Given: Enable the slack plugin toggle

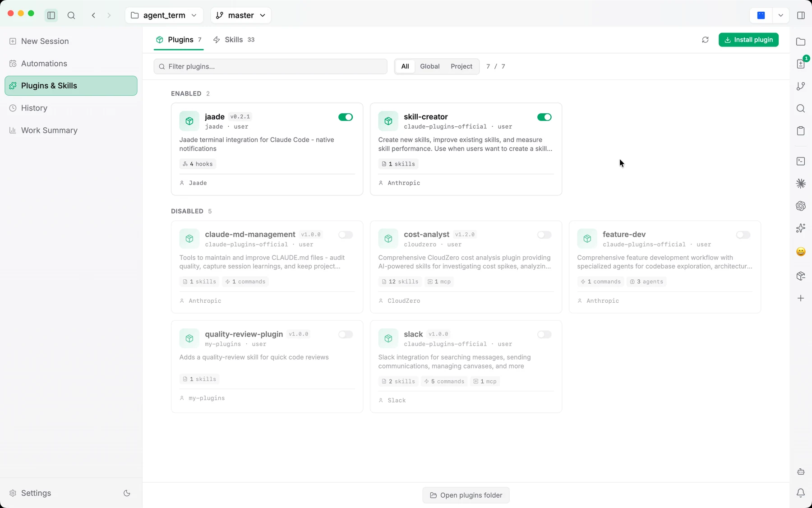Looking at the screenshot, I should [x=544, y=334].
